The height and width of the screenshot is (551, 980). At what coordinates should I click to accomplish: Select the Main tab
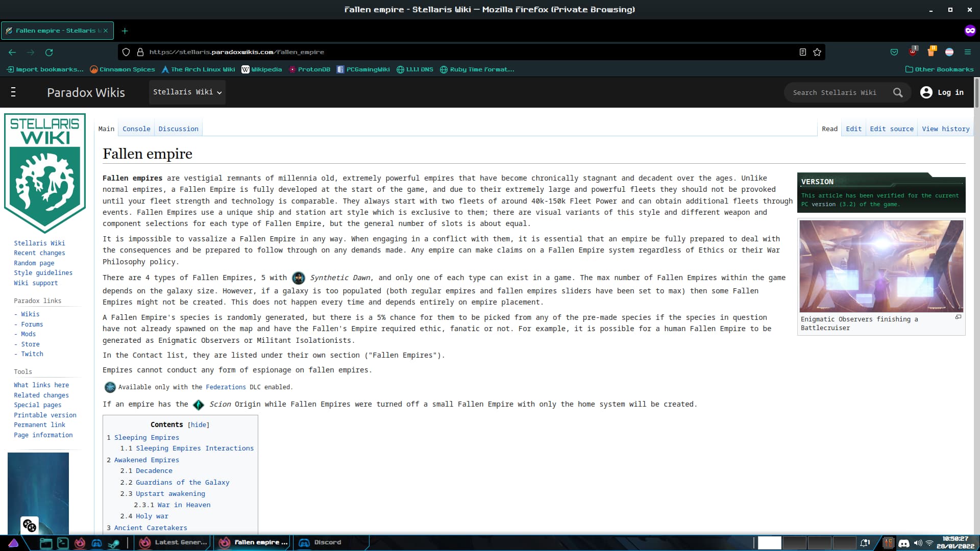point(106,129)
